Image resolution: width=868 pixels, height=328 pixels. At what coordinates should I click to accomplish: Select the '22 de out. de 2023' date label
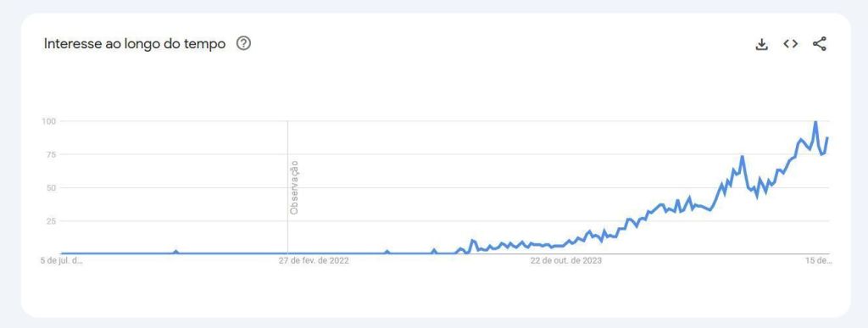pyautogui.click(x=565, y=260)
